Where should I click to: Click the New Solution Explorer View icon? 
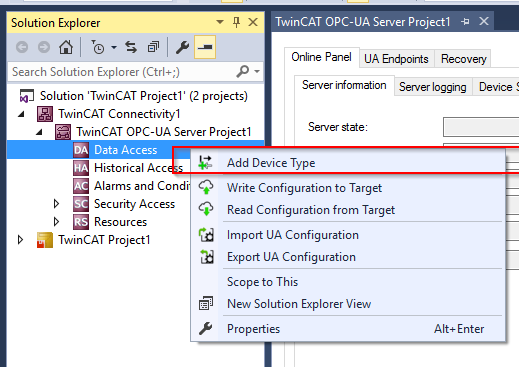[x=206, y=304]
